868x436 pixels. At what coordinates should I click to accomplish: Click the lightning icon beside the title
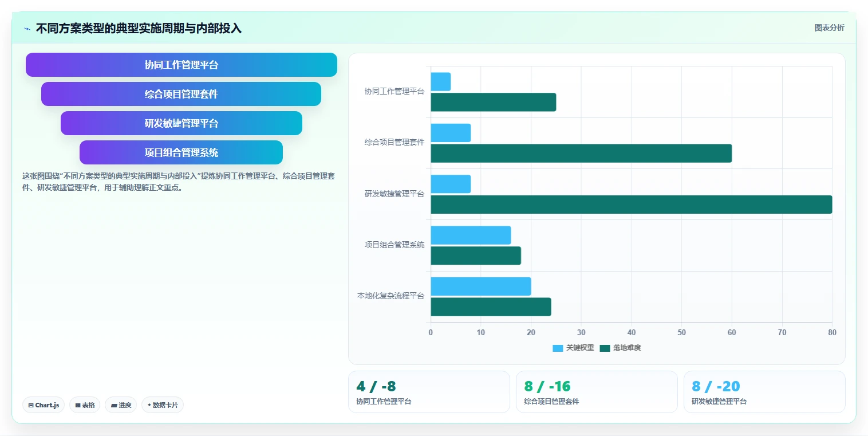pos(27,29)
